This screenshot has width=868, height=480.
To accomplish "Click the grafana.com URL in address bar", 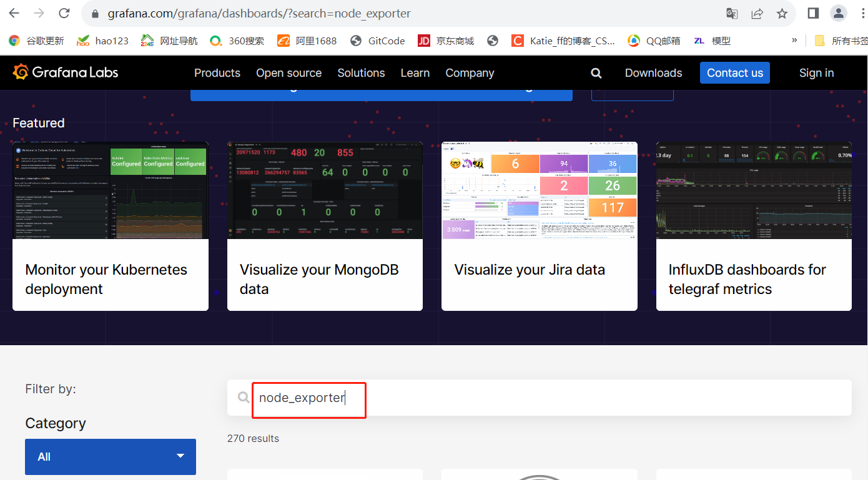I will point(259,13).
